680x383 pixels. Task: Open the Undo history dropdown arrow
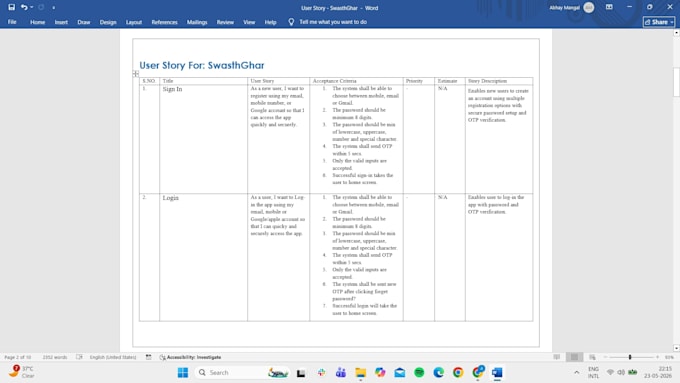point(32,7)
